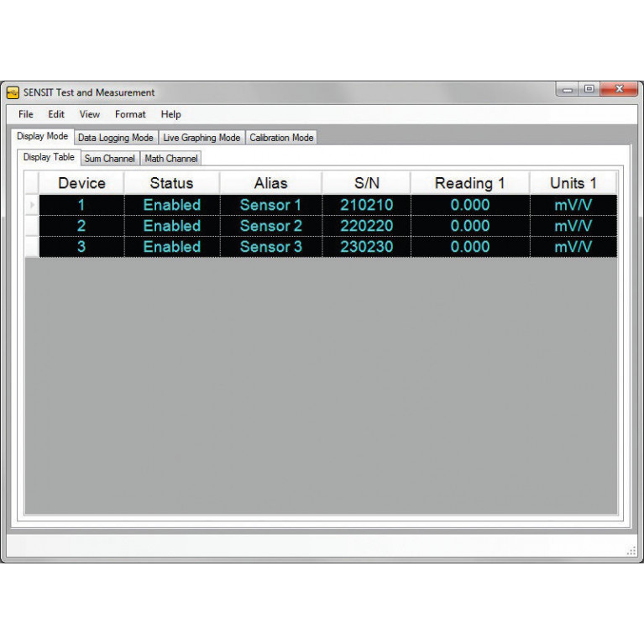Viewport: 644px width, 644px height.
Task: Click the Sensor 2 alias cell
Action: click(271, 226)
